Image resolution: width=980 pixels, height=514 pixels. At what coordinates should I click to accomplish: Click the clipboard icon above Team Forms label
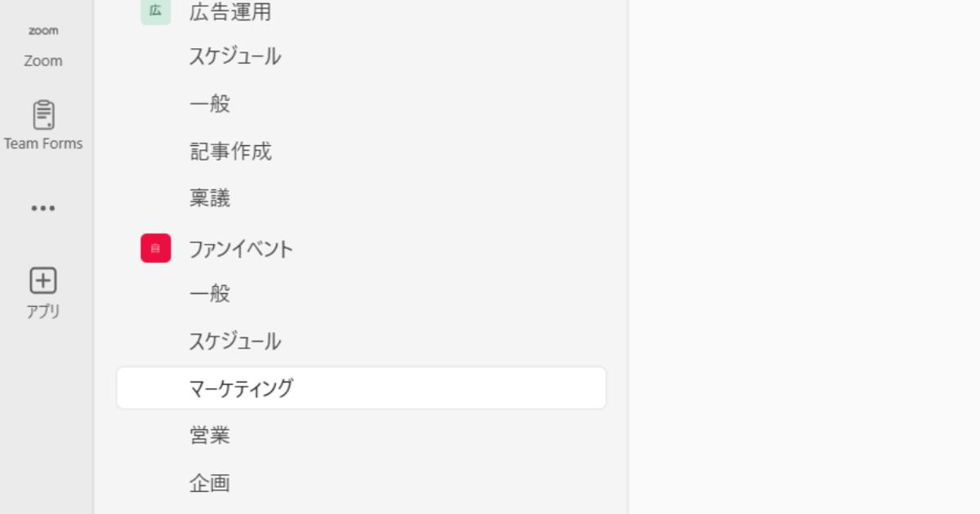tap(42, 115)
